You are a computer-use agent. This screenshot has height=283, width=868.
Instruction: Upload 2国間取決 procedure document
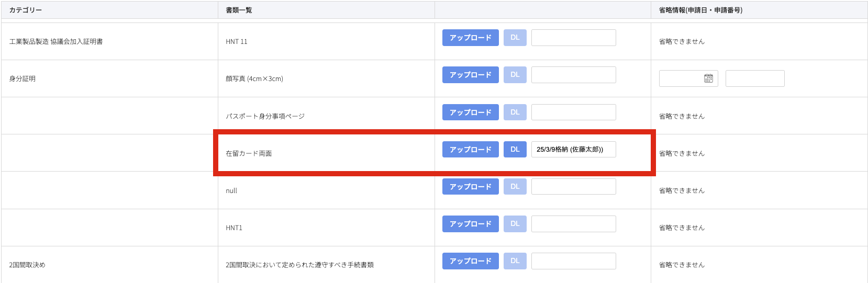470,261
